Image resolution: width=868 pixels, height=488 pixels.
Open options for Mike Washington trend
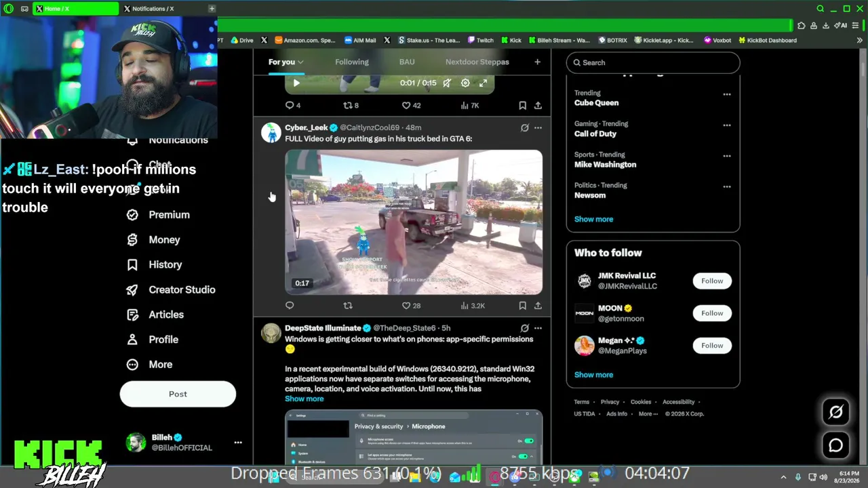pos(727,156)
